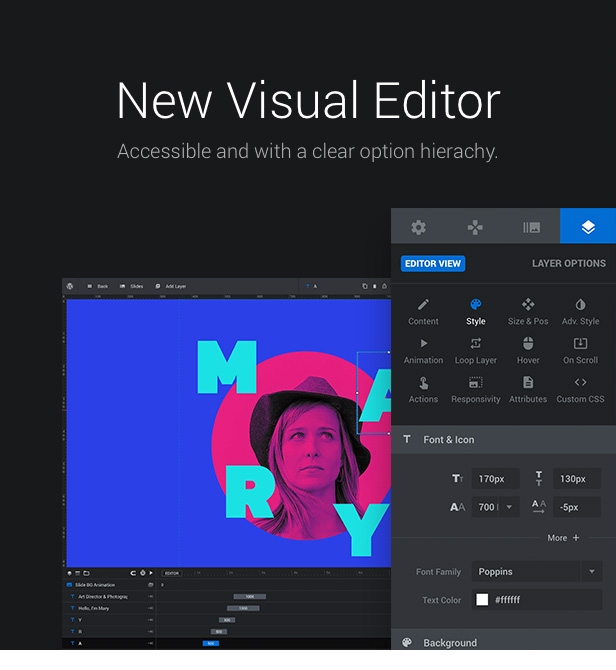Click the Editor View button
The image size is (616, 670).
(x=433, y=264)
